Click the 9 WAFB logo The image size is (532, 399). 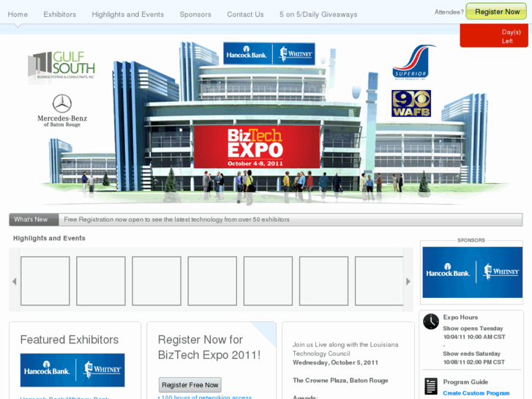(411, 103)
